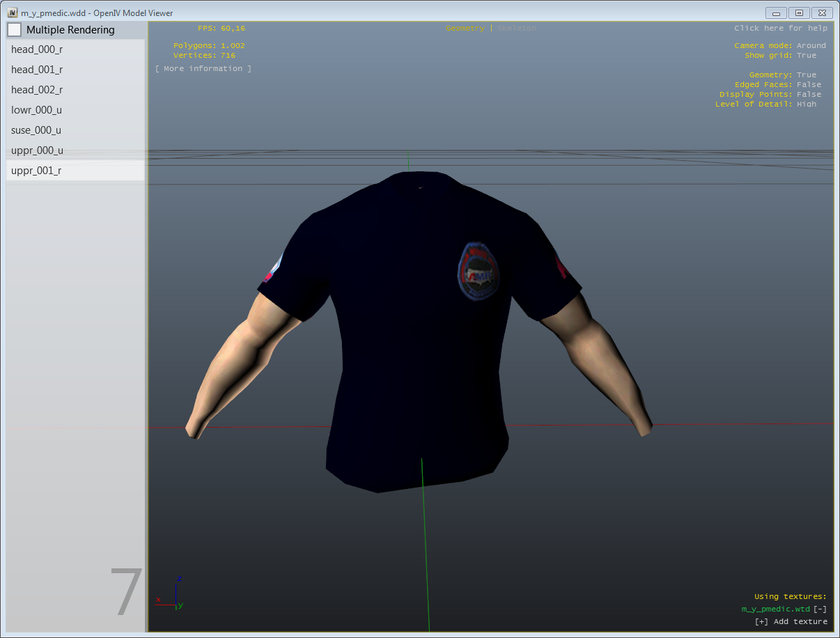Screen dimensions: 840x638
Task: Open the Click here for help link
Action: click(780, 29)
